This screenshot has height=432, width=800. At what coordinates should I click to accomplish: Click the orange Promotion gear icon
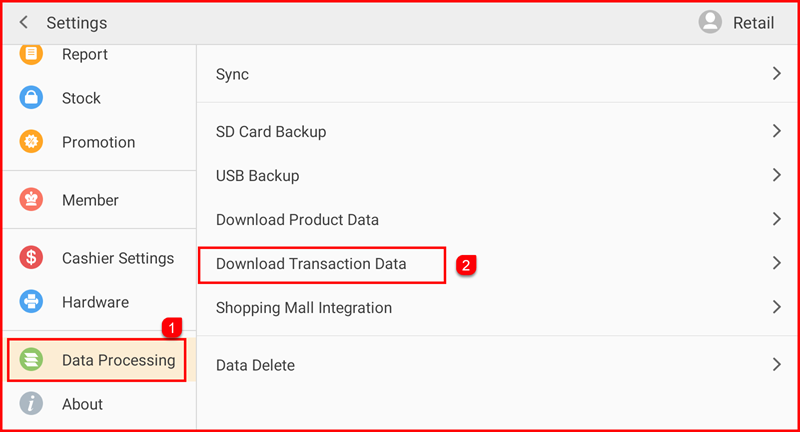(x=32, y=142)
